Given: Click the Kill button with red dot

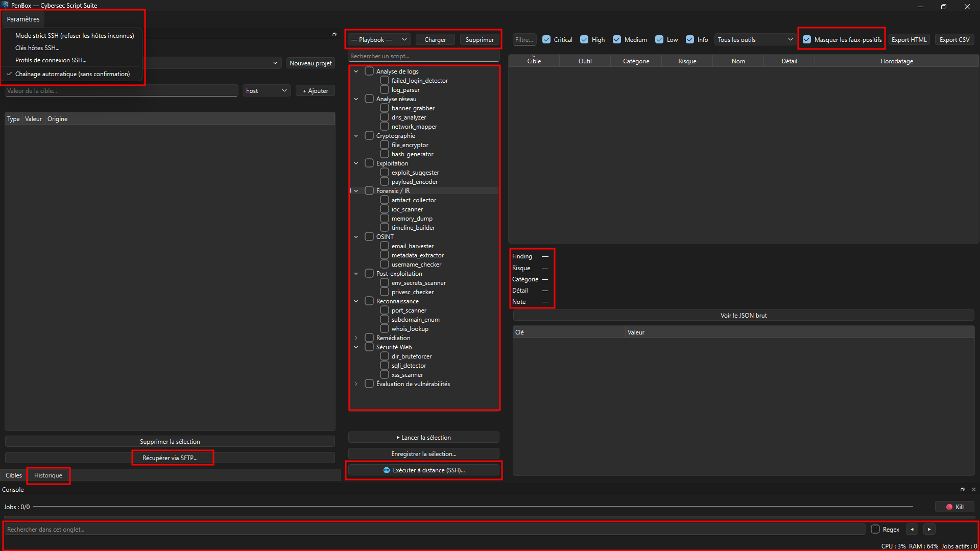Looking at the screenshot, I should point(954,507).
